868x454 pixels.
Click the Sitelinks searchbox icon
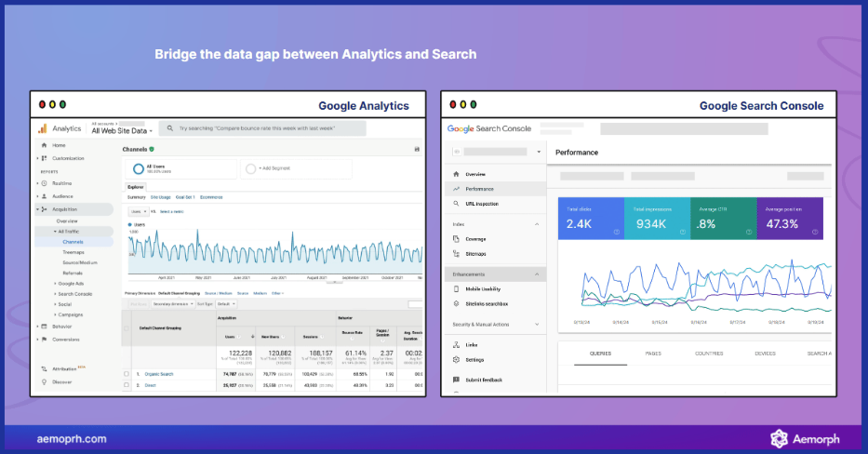(456, 303)
